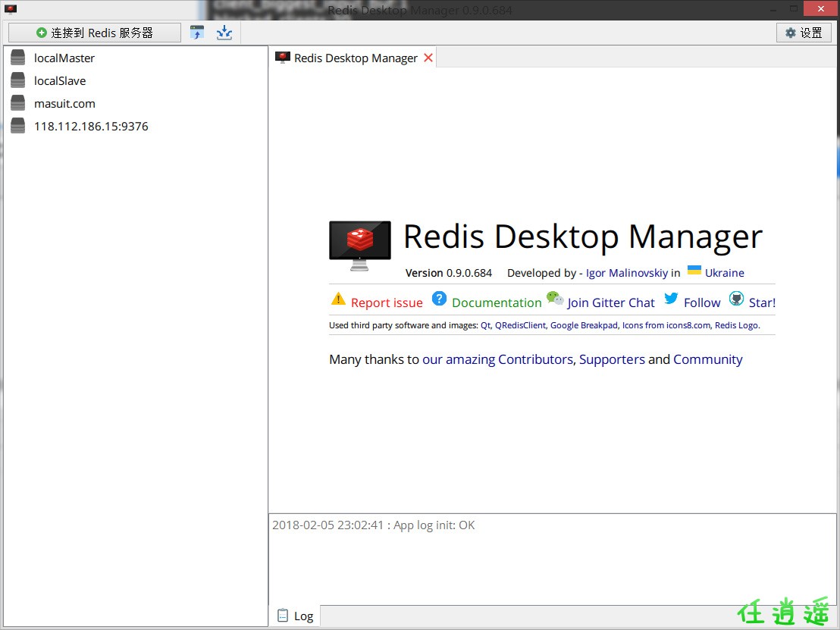Image resolution: width=840 pixels, height=630 pixels.
Task: Click the masuit.com server icon
Action: 17,103
